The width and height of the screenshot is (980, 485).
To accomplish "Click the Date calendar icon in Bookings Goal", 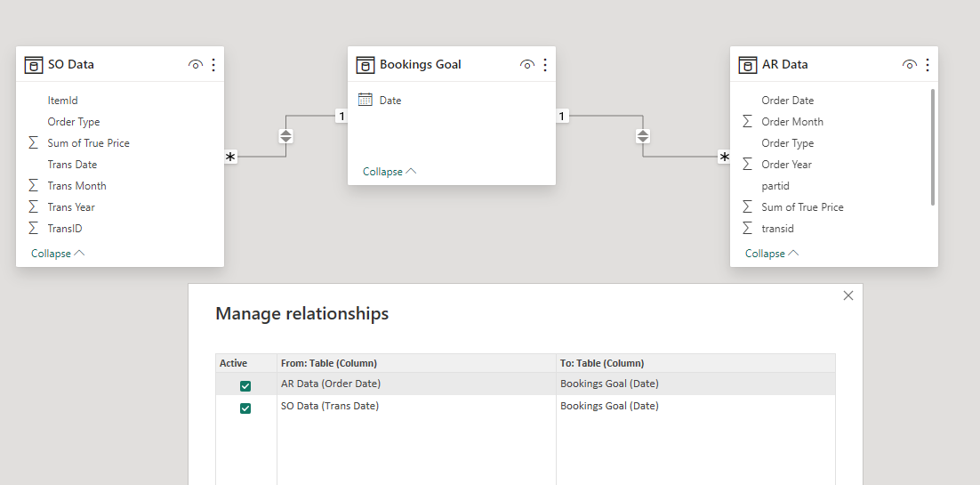I will 365,100.
